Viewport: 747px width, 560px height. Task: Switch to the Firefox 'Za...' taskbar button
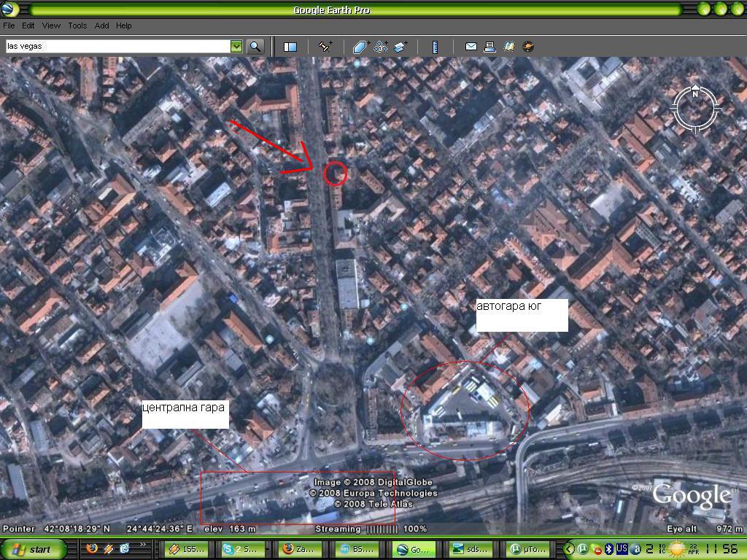[x=301, y=549]
